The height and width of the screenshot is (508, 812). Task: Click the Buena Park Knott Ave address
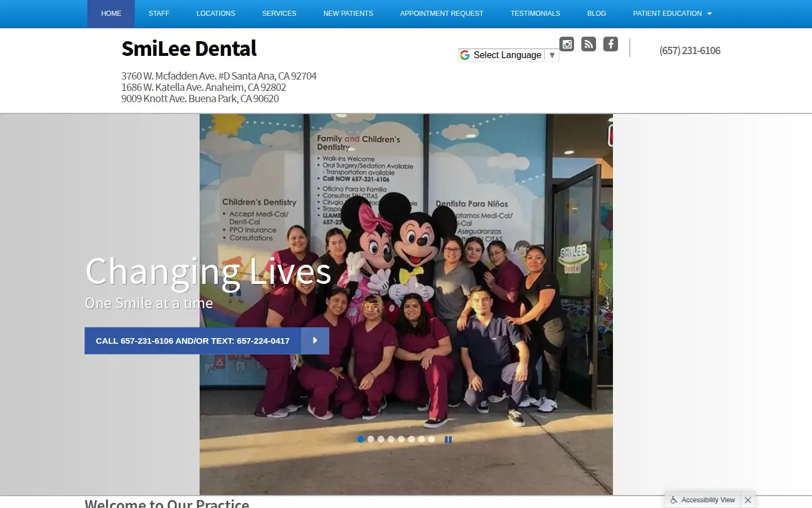(200, 99)
